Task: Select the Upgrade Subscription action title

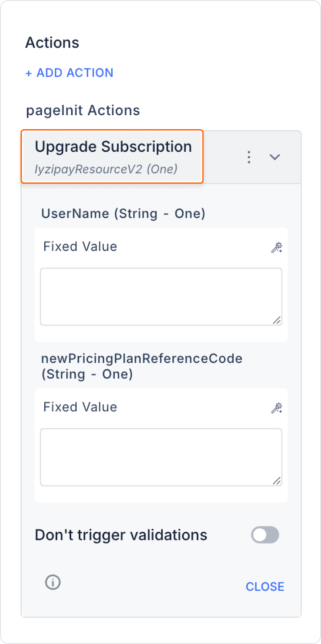Action: tap(113, 147)
